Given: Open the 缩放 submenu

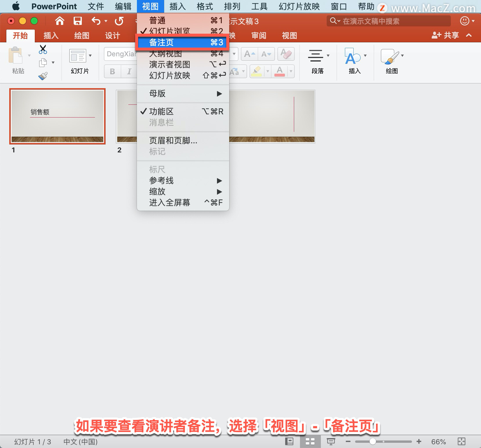Looking at the screenshot, I should coord(183,192).
